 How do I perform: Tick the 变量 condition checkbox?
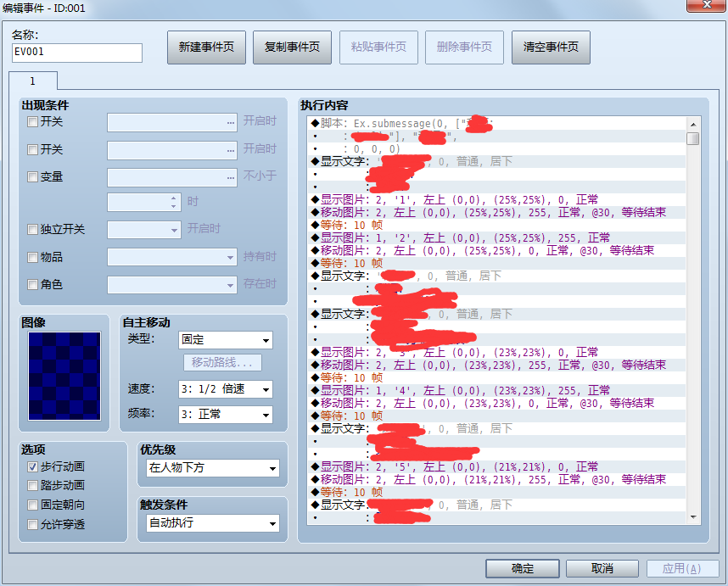pyautogui.click(x=32, y=176)
